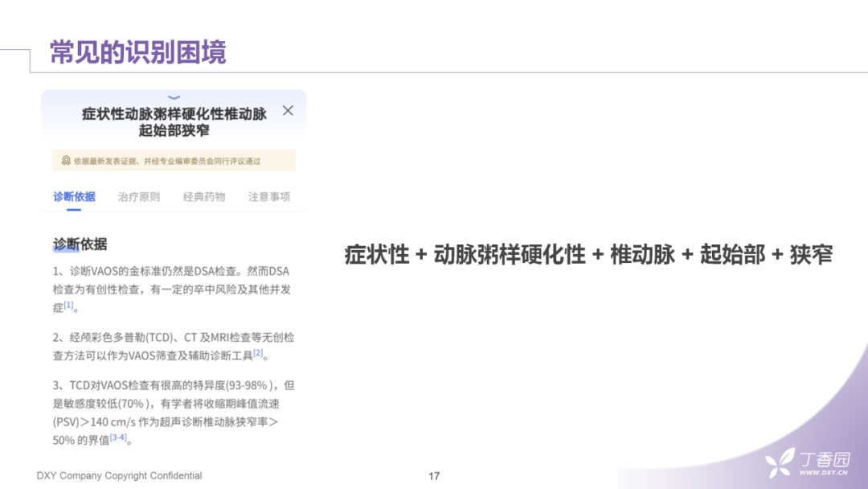The height and width of the screenshot is (489, 868).
Task: Click the paragraph starting 1、诊断VAOS的金标准
Action: click(172, 289)
